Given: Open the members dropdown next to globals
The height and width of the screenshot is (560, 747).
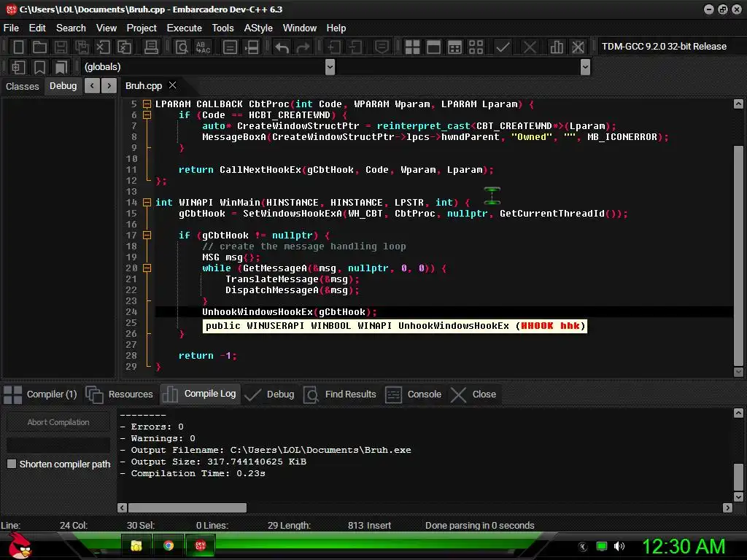Looking at the screenshot, I should (x=586, y=67).
